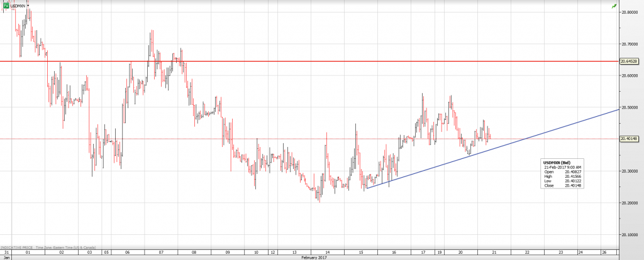
Task: Click the 20.50000 price axis label
Action: click(x=630, y=107)
